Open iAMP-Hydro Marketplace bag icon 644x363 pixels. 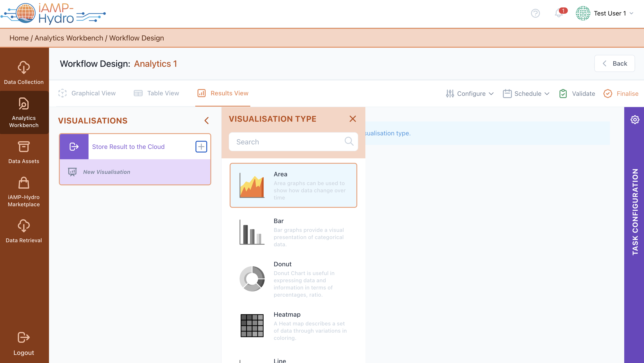pyautogui.click(x=24, y=183)
